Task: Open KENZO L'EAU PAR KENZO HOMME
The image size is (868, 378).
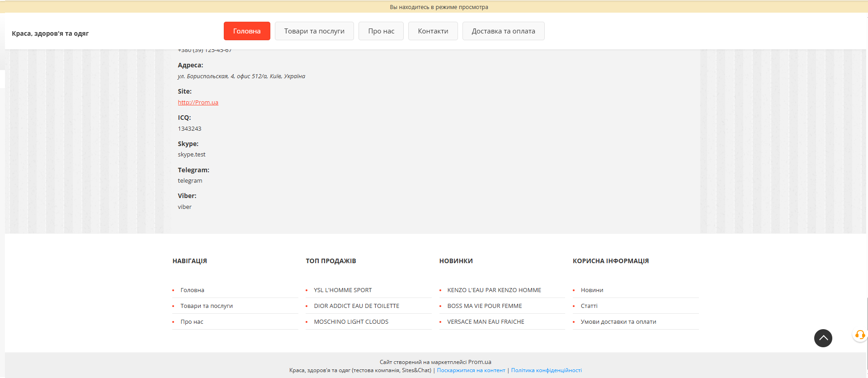Action: (494, 290)
